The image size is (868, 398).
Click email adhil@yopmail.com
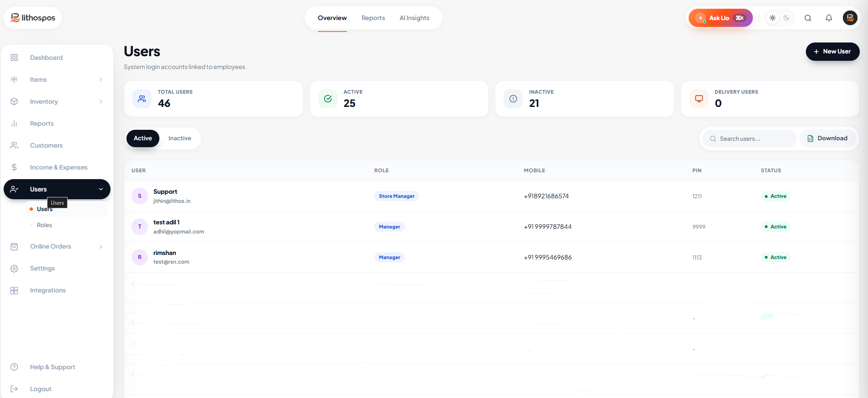[179, 232]
